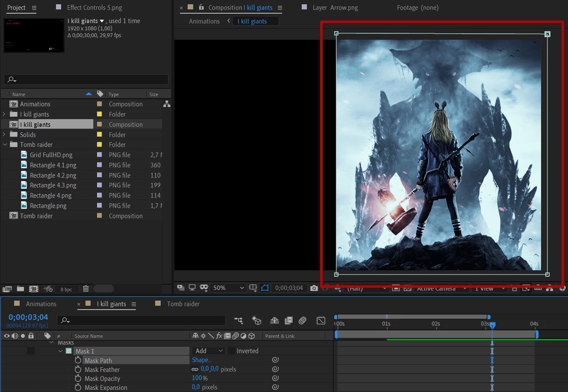This screenshot has height=392, width=568.
Task: Select Grid FullHD.png in Project panel
Action: tap(51, 155)
